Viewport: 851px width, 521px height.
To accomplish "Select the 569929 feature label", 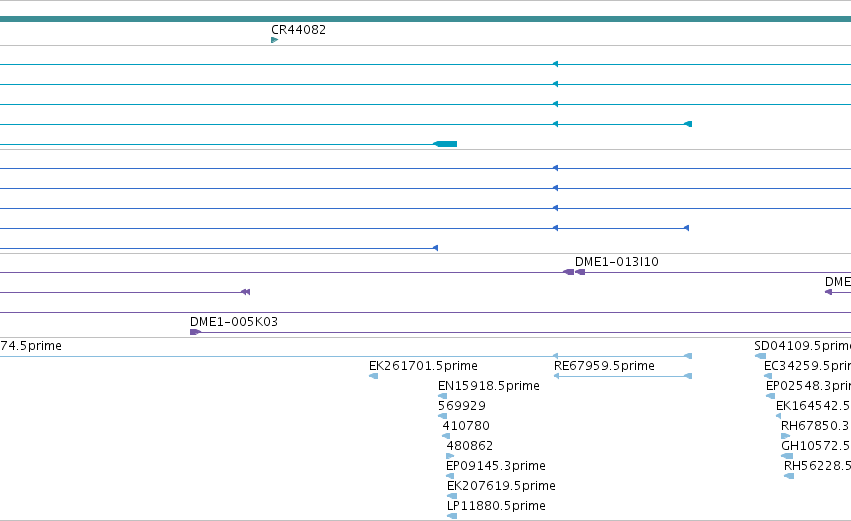I will coord(461,406).
